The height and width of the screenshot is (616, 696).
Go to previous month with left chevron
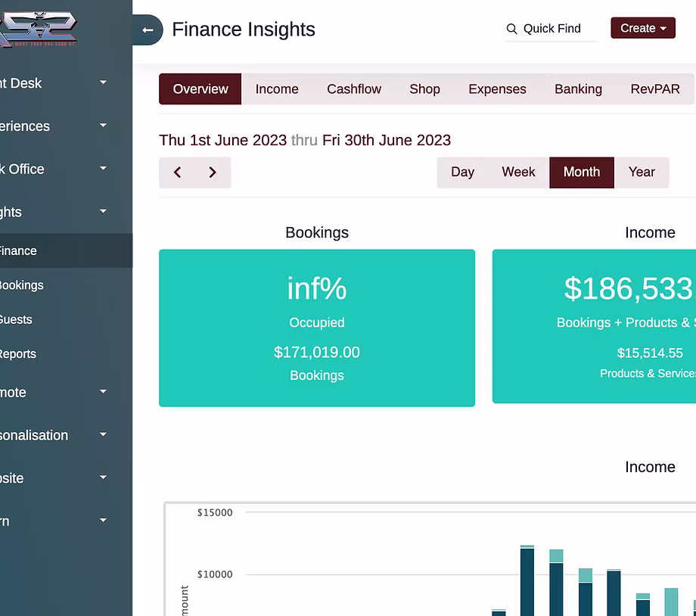click(x=177, y=173)
